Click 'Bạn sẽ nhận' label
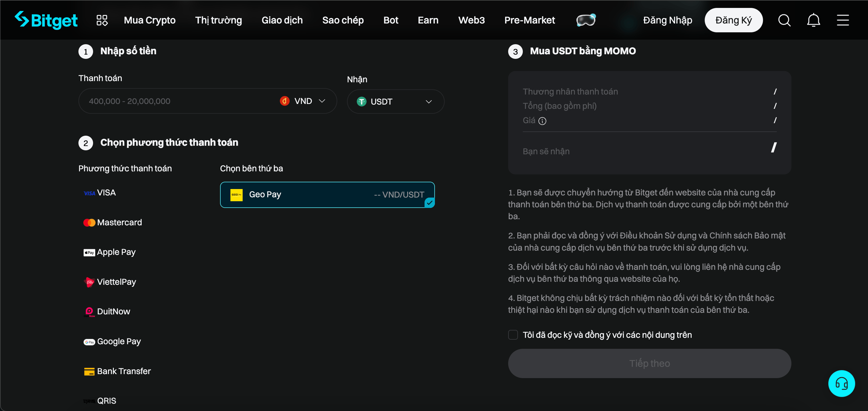This screenshot has height=411, width=868. (546, 152)
